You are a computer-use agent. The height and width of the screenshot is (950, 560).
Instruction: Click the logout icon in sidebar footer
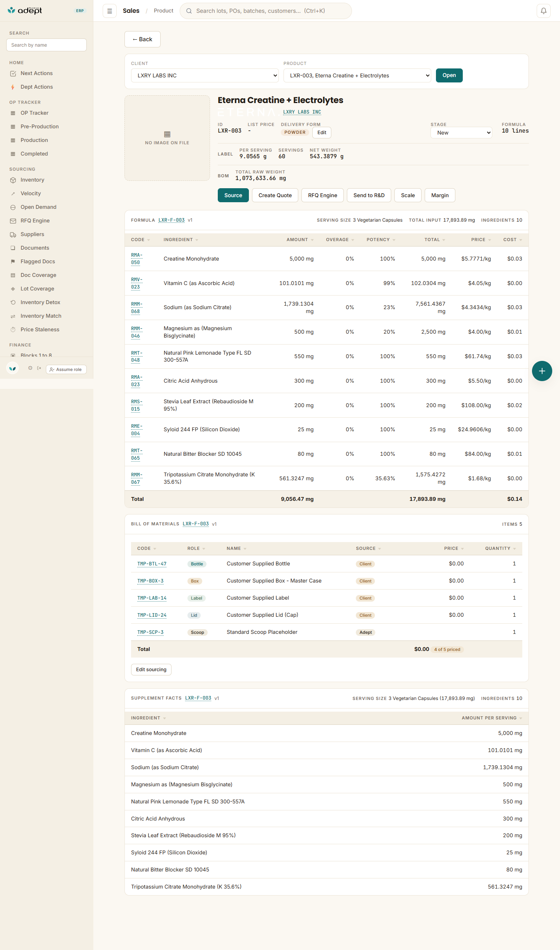coord(39,368)
